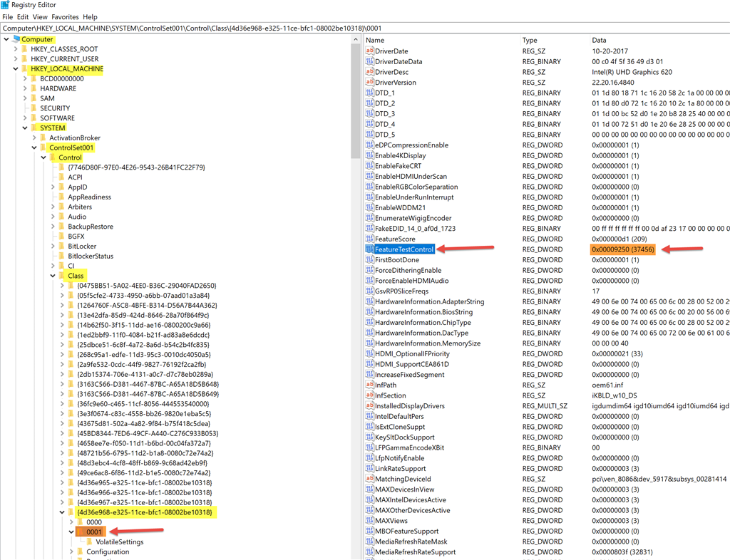Click the FeatureTestControl DWORD value icon
Image resolution: width=730 pixels, height=560 pixels.
tap(370, 249)
